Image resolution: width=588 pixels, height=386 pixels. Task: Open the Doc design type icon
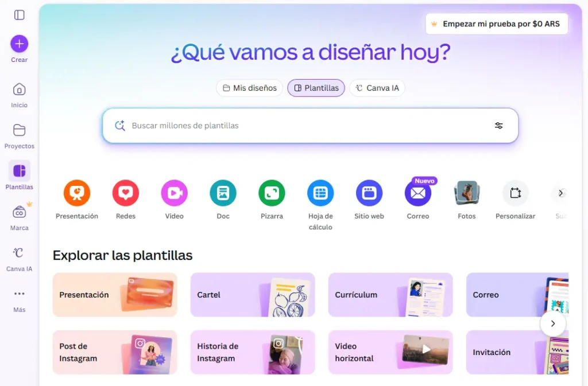[x=223, y=193]
